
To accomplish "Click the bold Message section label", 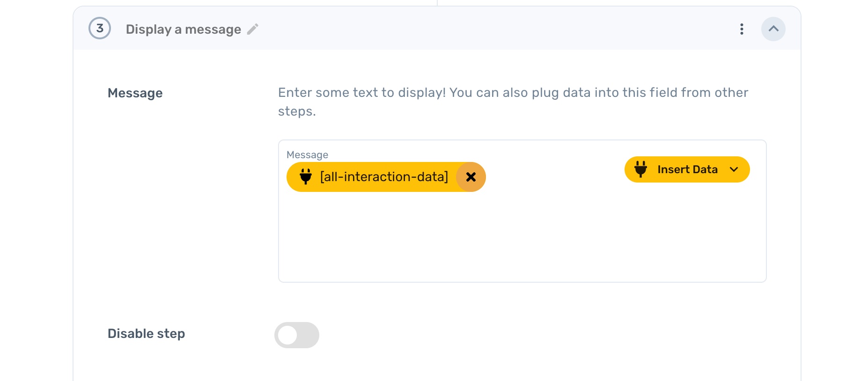I will click(135, 93).
